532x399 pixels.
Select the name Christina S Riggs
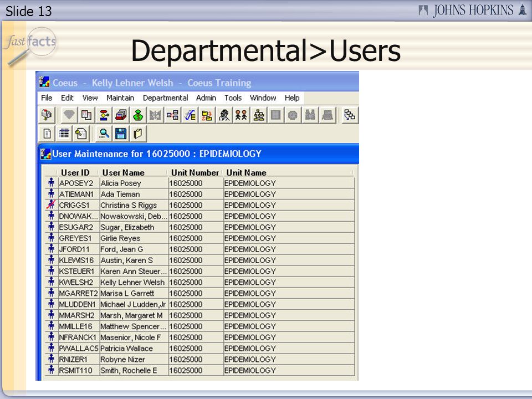tap(129, 205)
